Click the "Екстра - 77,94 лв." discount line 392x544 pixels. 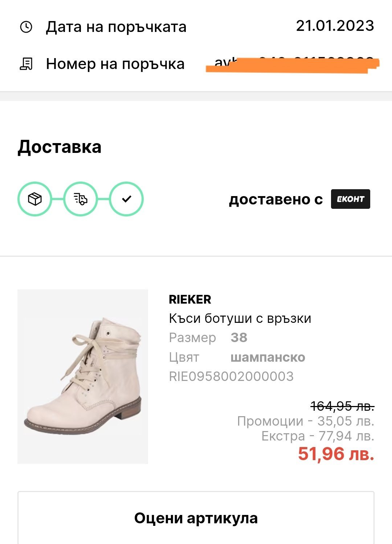pyautogui.click(x=318, y=436)
